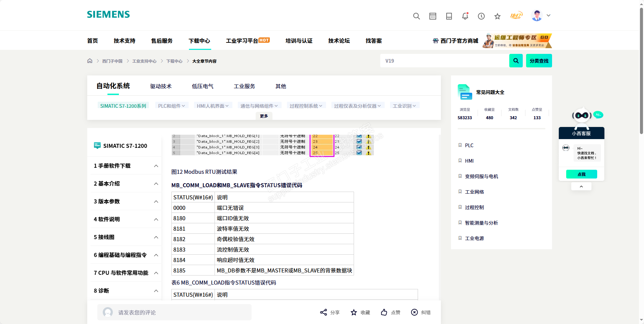This screenshot has width=644, height=324.
Task: Click the 运维工程师专区 GO banner
Action: (517, 40)
